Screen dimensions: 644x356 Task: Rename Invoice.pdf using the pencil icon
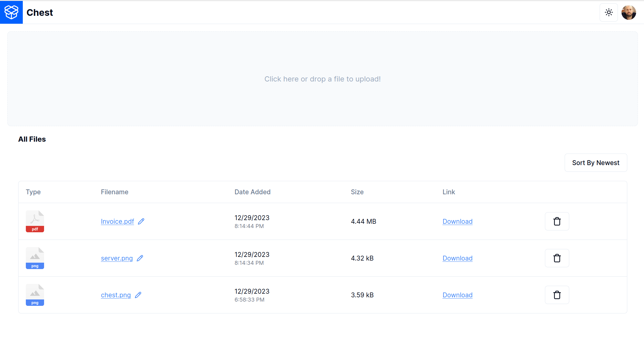[x=141, y=221]
